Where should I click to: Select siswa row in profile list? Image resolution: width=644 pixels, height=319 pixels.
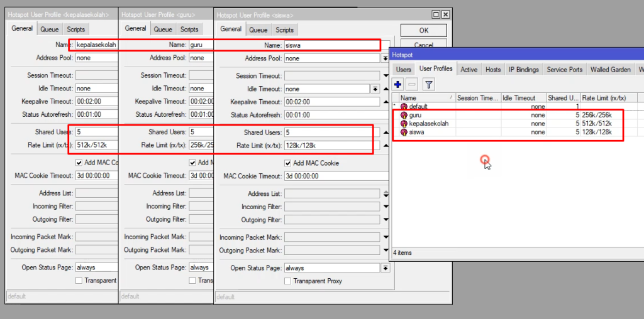[518, 132]
